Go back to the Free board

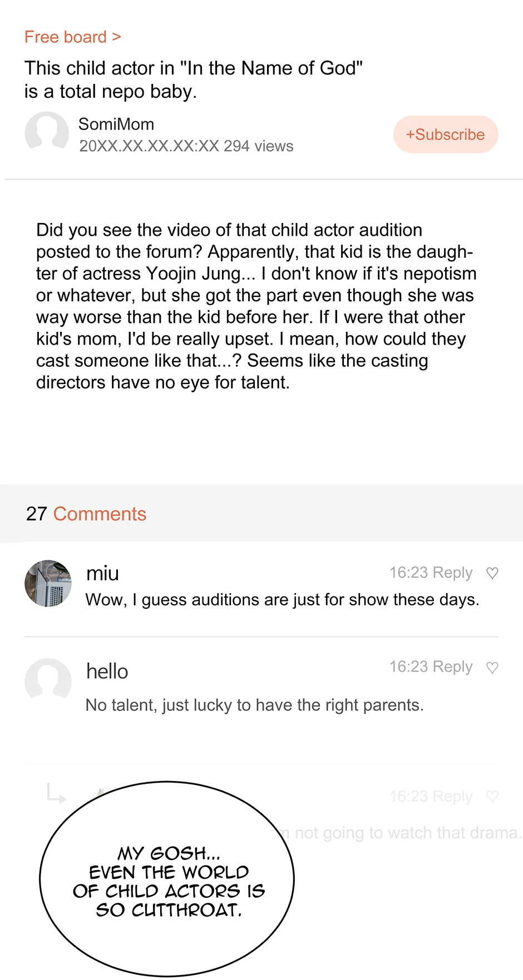72,37
